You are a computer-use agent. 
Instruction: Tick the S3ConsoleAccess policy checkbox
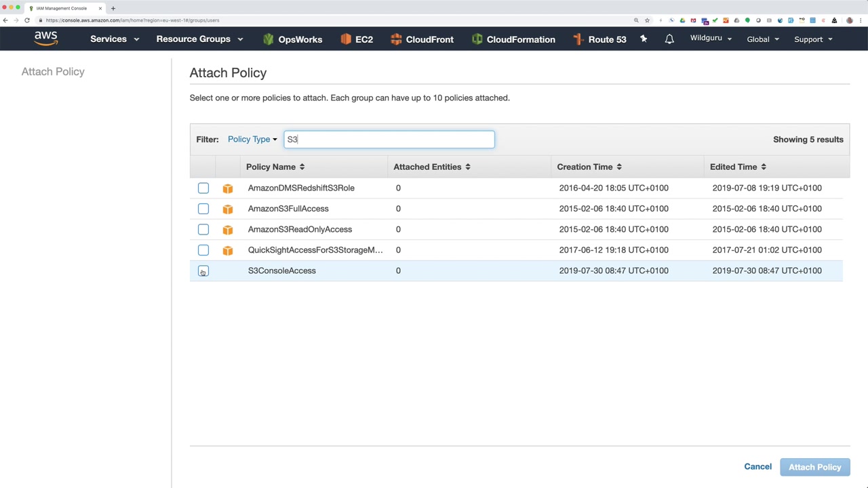coord(203,270)
